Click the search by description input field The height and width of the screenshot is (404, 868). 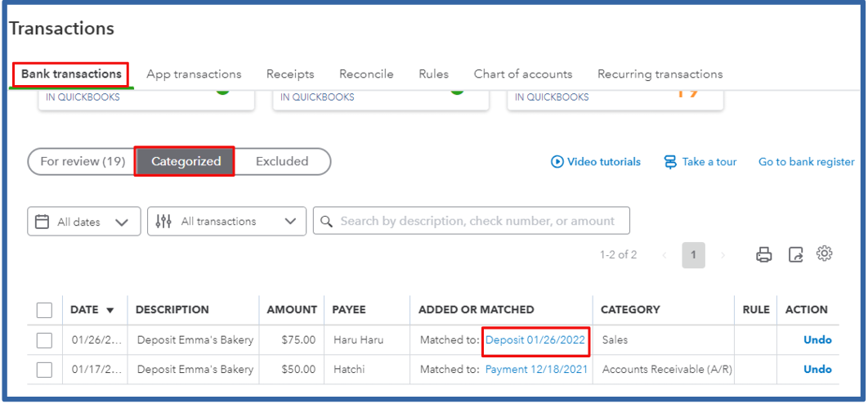coord(472,221)
